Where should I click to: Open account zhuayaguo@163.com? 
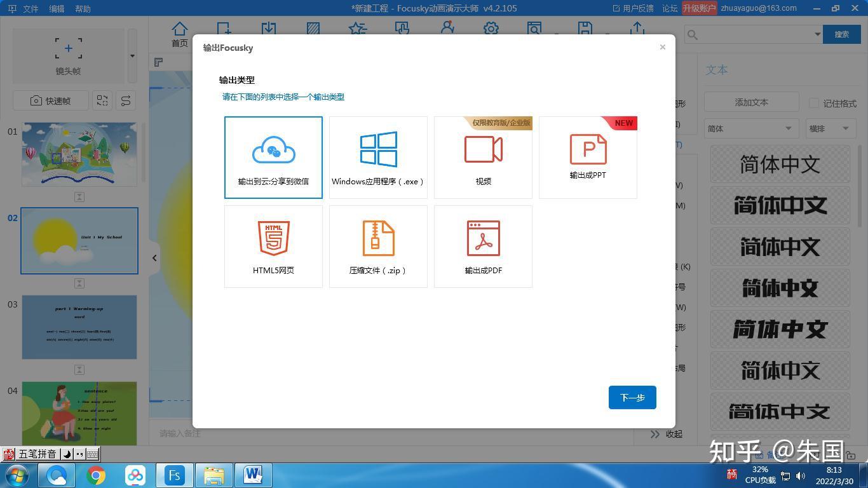tap(759, 8)
